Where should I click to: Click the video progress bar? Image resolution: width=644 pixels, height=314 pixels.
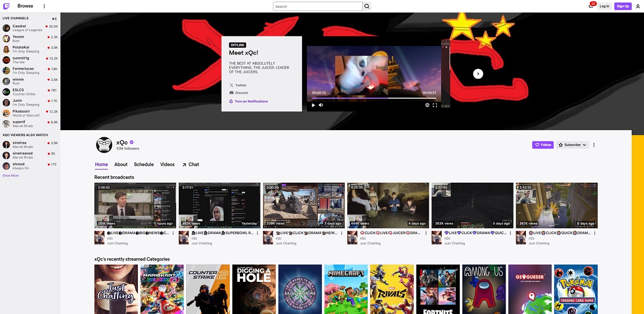(x=375, y=99)
